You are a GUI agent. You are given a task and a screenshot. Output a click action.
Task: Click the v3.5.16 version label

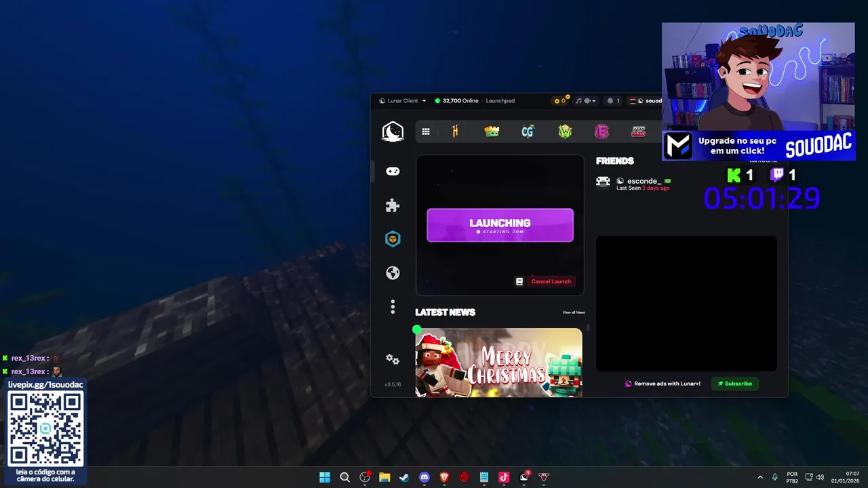393,384
